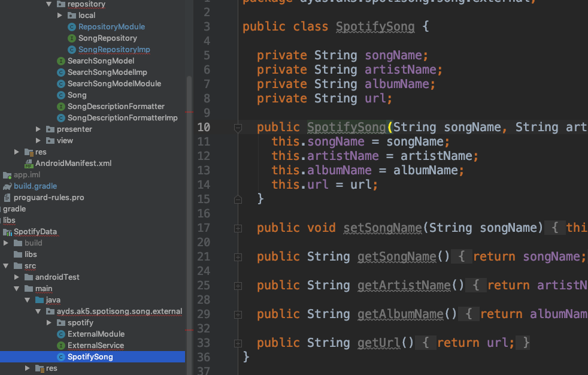The width and height of the screenshot is (588, 375).
Task: Click the androidTest folder icon
Action: click(x=29, y=277)
